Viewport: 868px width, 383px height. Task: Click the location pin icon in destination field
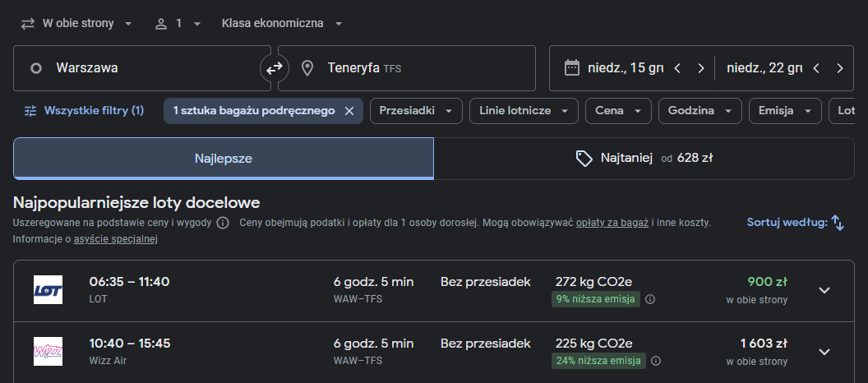(x=307, y=68)
